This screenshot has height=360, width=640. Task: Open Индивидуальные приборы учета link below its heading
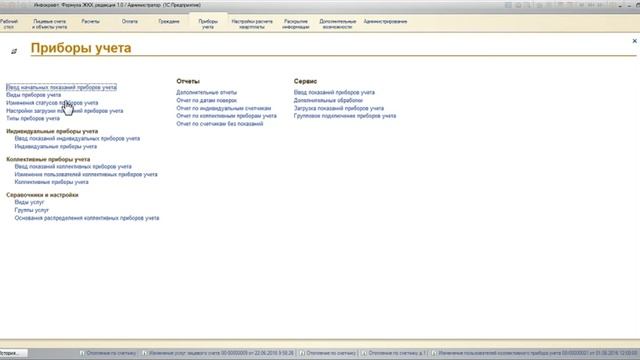tap(56, 146)
